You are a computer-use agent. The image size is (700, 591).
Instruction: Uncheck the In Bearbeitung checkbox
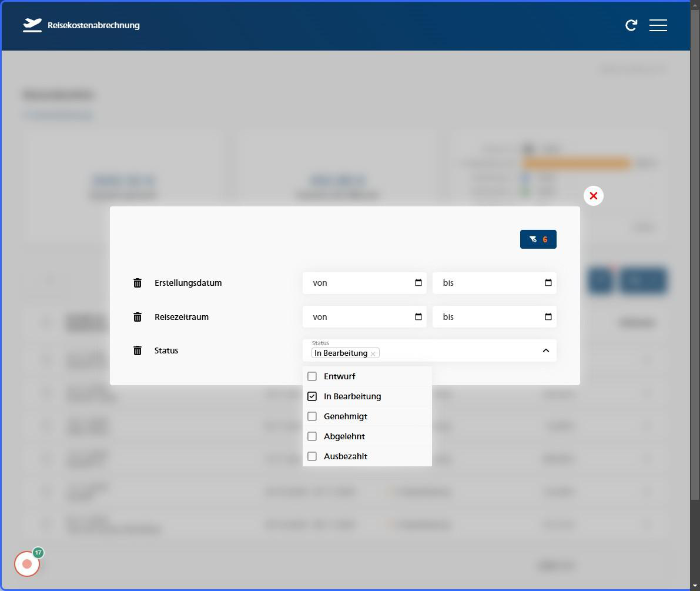[x=312, y=396]
